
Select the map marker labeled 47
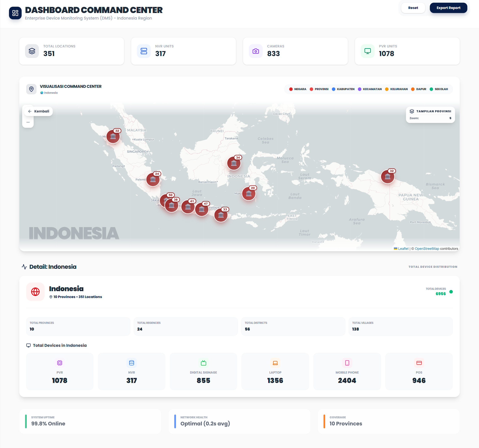click(x=202, y=209)
